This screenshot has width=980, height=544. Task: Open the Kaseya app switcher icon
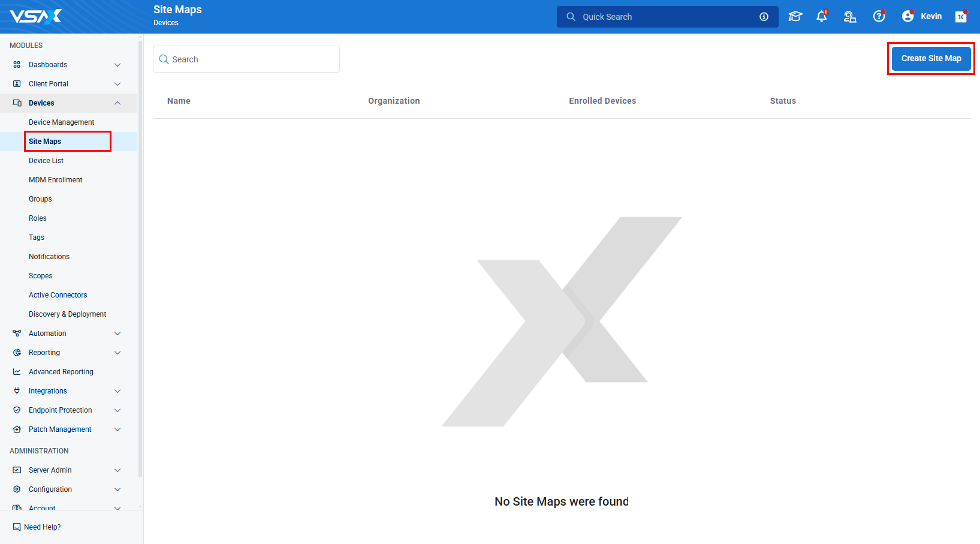coord(961,16)
